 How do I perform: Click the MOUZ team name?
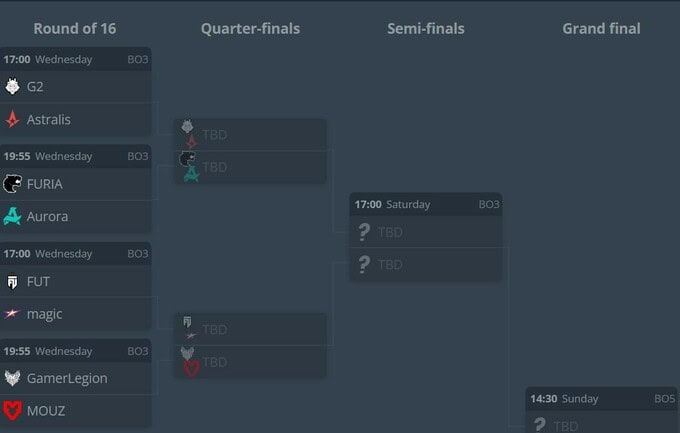46,411
